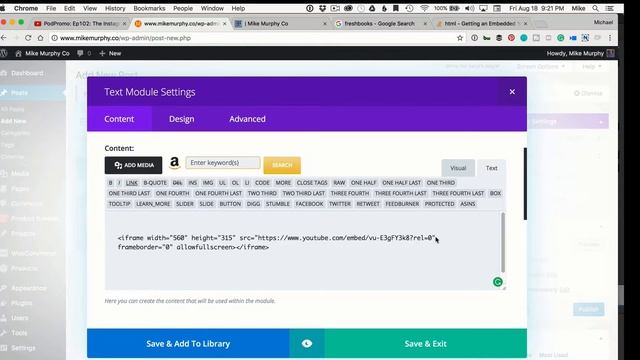This screenshot has width=640, height=360.
Task: Click the SLIDER shortcode button
Action: (185, 204)
